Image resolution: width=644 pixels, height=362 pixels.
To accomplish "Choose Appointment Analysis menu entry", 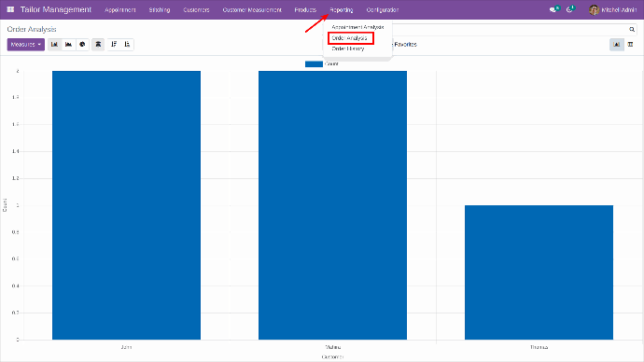I will (357, 27).
